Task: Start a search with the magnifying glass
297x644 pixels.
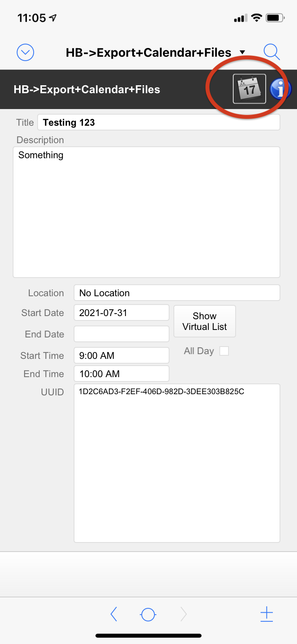Action: (x=272, y=52)
